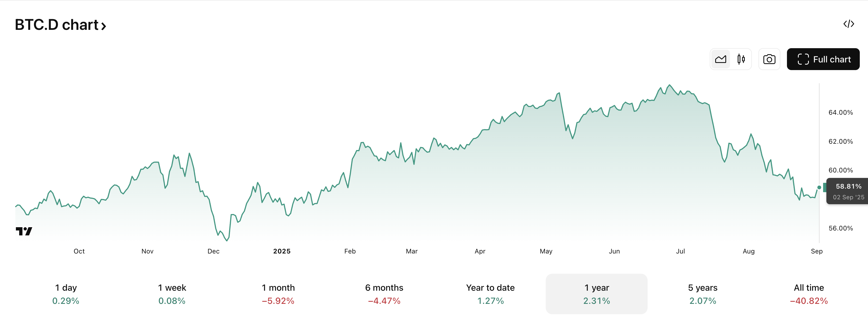The height and width of the screenshot is (323, 868).
Task: Switch to area chart view
Action: click(720, 59)
